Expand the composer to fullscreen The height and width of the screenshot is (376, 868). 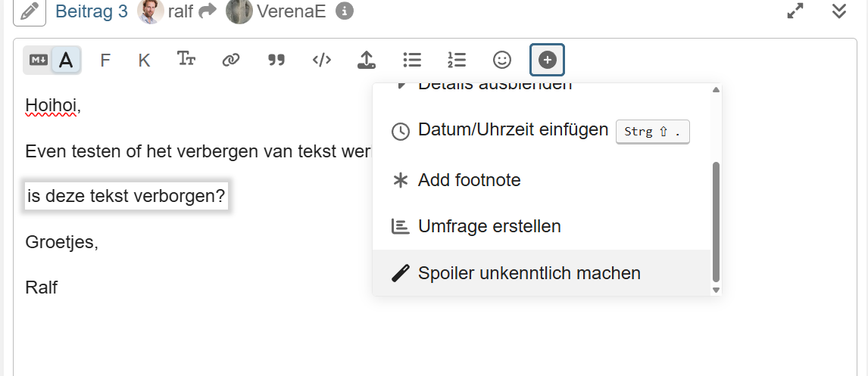pyautogui.click(x=795, y=11)
